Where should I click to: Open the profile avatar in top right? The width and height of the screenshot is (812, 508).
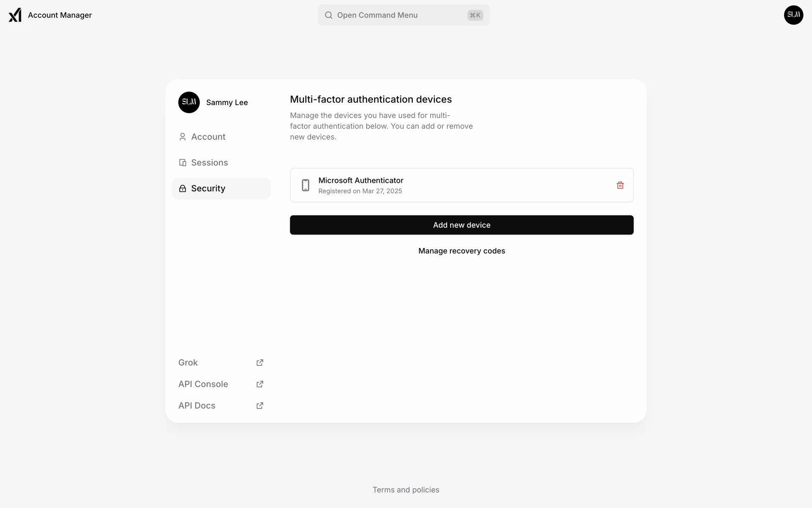click(793, 15)
